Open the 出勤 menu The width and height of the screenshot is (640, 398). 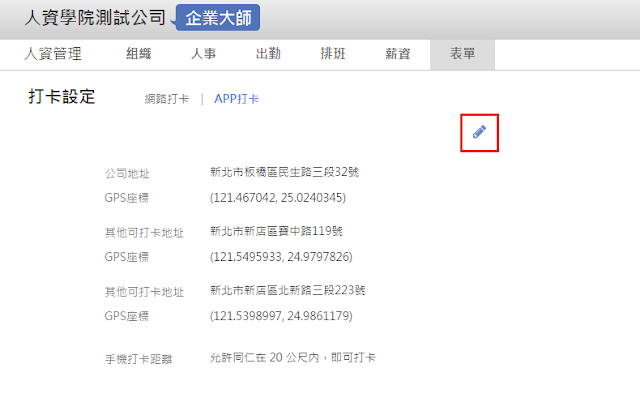268,54
